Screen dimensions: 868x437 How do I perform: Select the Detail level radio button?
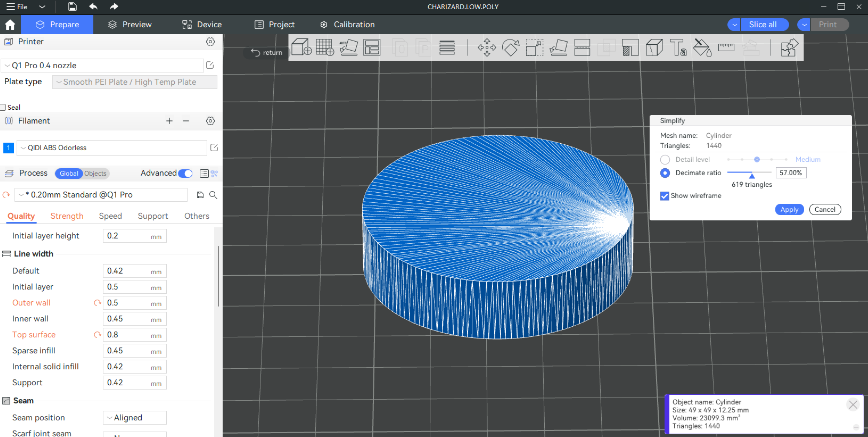[665, 159]
